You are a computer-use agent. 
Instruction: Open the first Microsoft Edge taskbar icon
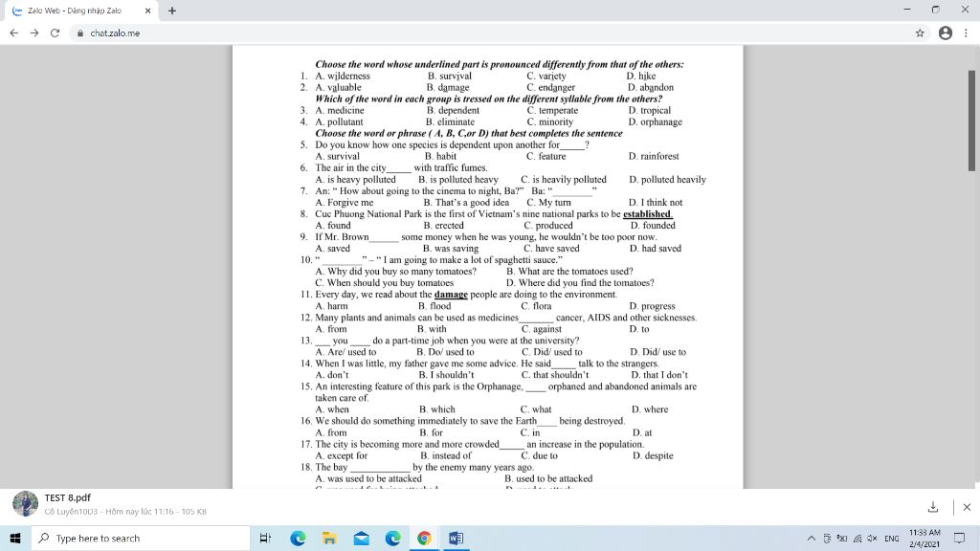coord(298,538)
